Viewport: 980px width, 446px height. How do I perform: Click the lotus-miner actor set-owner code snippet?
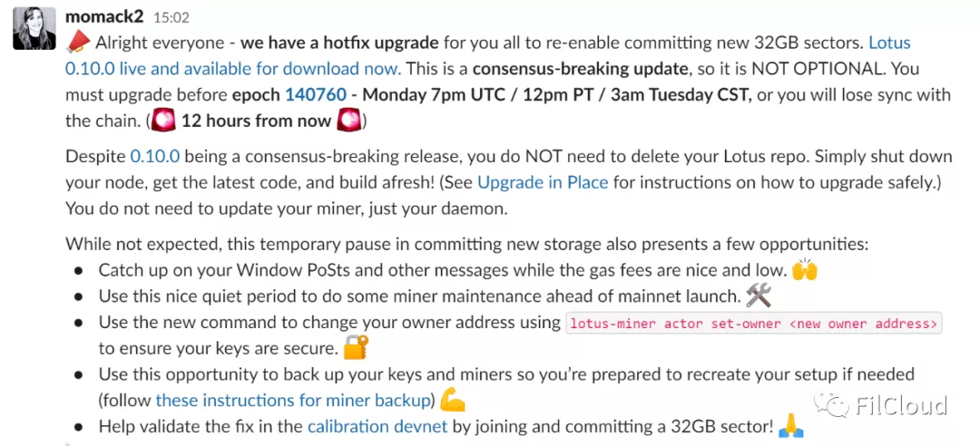754,324
